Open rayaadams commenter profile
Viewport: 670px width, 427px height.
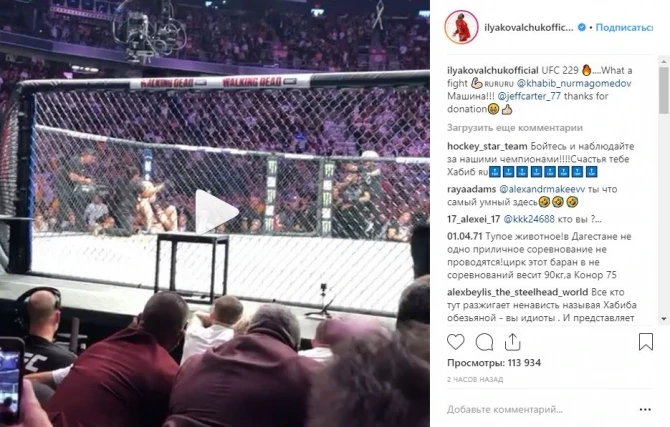click(x=472, y=189)
